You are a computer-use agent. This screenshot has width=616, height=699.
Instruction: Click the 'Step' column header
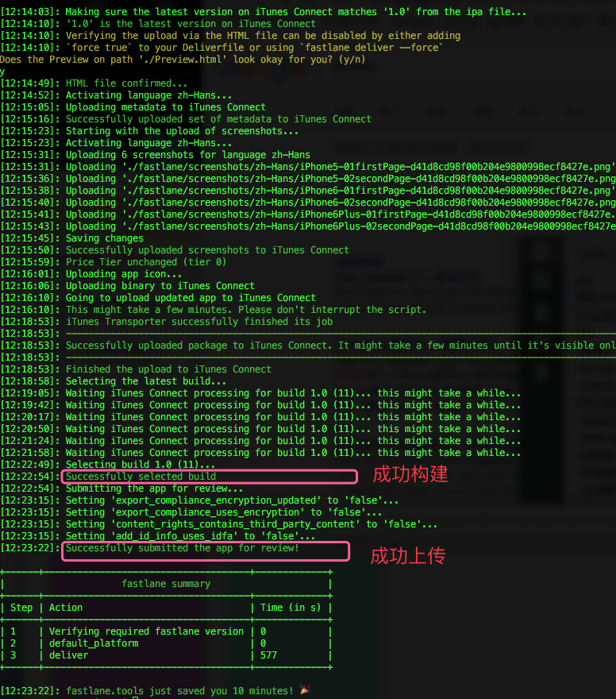pyautogui.click(x=21, y=608)
